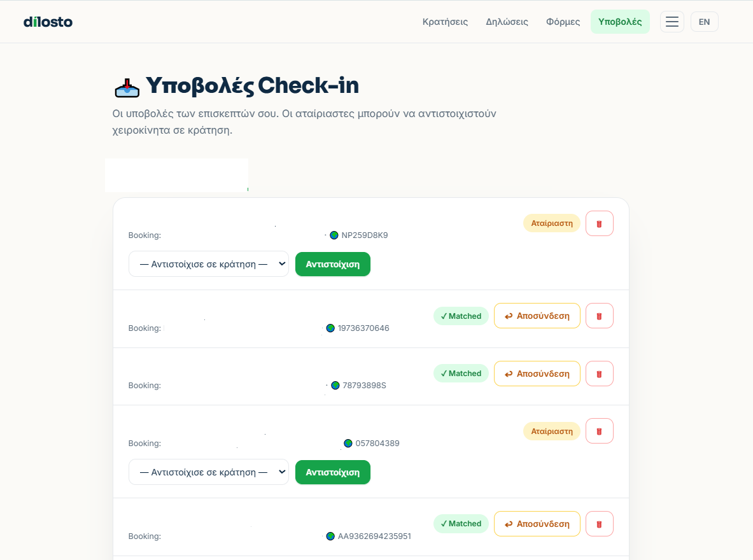The height and width of the screenshot is (560, 753).
Task: Select the document number 78793898S
Action: pos(365,385)
